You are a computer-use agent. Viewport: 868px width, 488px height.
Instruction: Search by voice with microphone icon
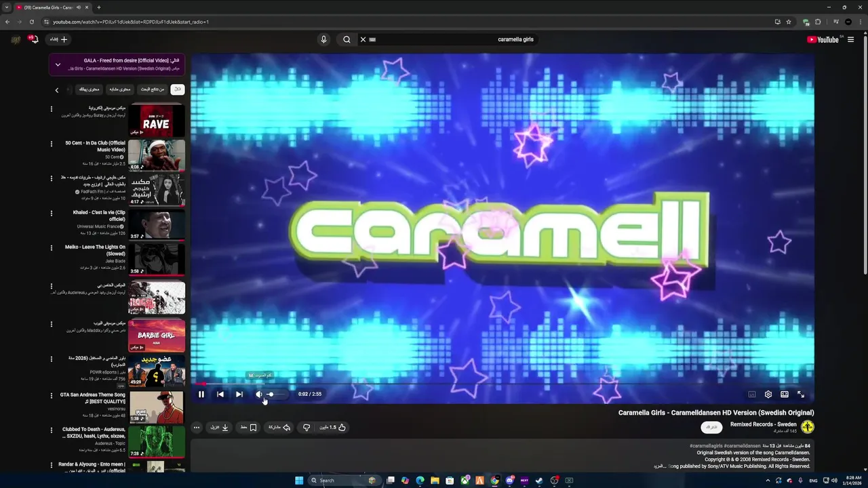[x=323, y=39]
